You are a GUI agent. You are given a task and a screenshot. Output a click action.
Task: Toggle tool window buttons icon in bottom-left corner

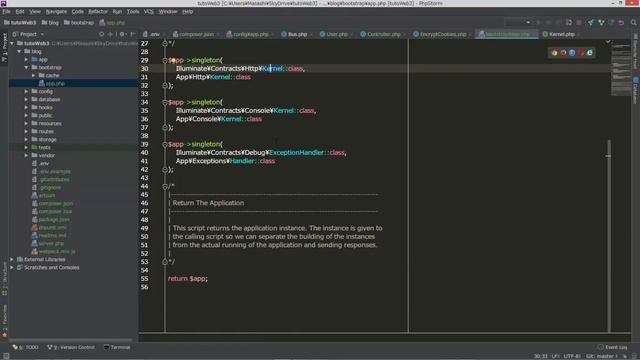tap(6, 356)
